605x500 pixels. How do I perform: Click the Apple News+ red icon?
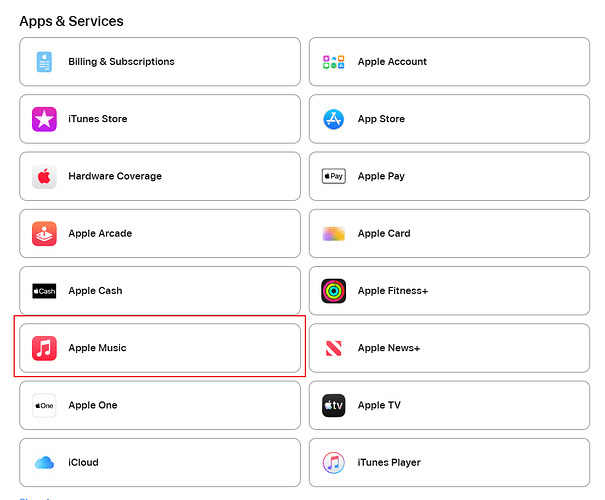pos(334,348)
